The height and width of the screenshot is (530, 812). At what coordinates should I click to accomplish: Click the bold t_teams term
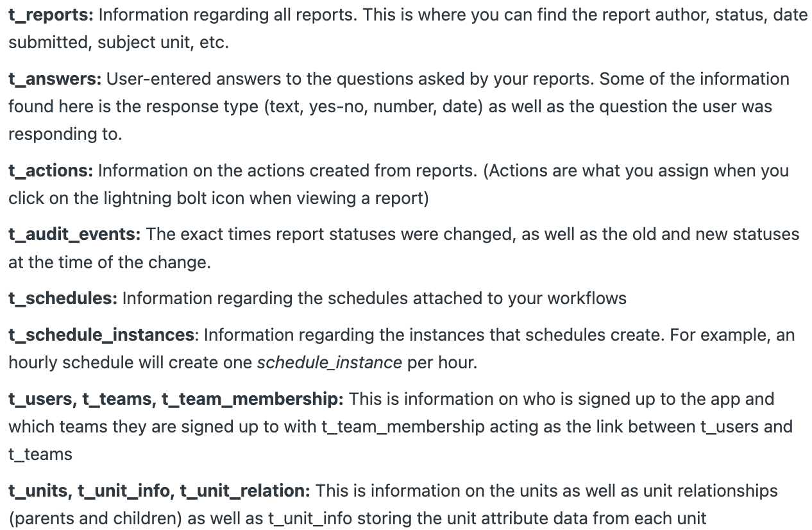[x=117, y=399]
